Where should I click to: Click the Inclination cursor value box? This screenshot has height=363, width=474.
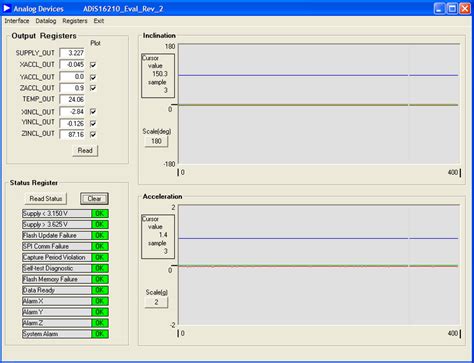click(x=158, y=76)
